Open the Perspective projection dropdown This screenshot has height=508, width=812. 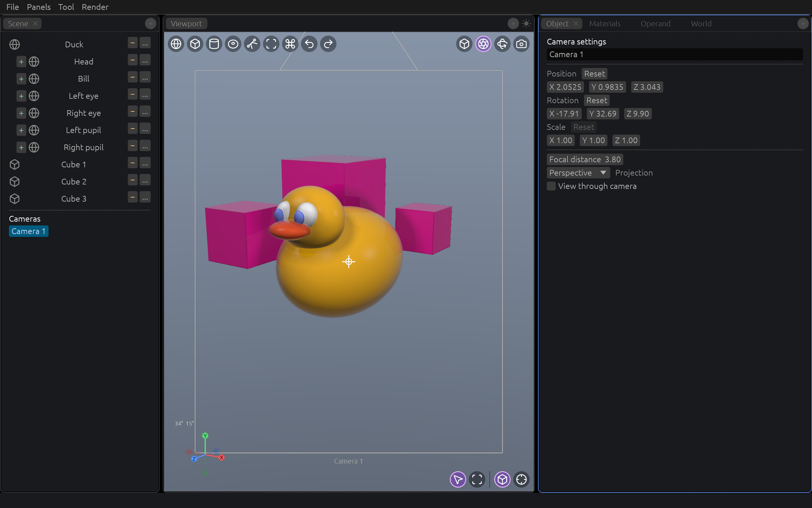(578, 173)
